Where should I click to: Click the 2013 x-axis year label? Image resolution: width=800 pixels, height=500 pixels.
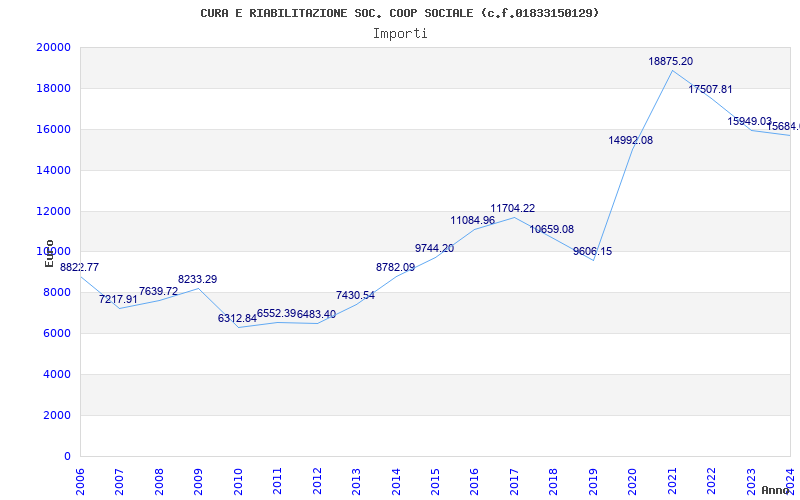click(x=356, y=481)
